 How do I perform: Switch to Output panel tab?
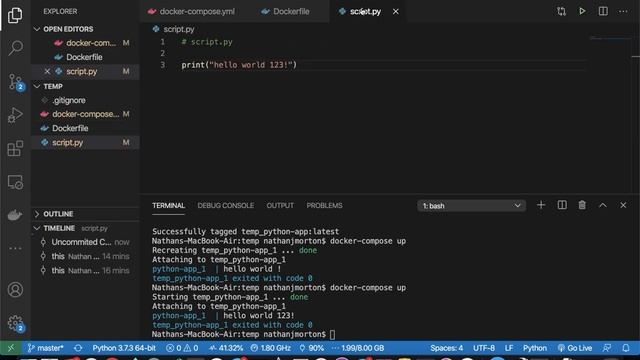pos(280,206)
